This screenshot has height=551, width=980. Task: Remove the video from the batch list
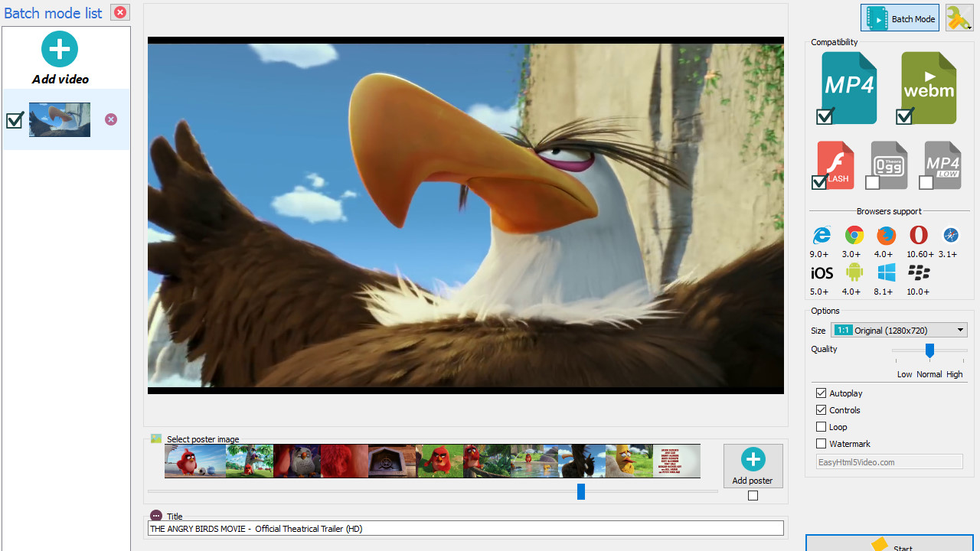click(x=111, y=119)
